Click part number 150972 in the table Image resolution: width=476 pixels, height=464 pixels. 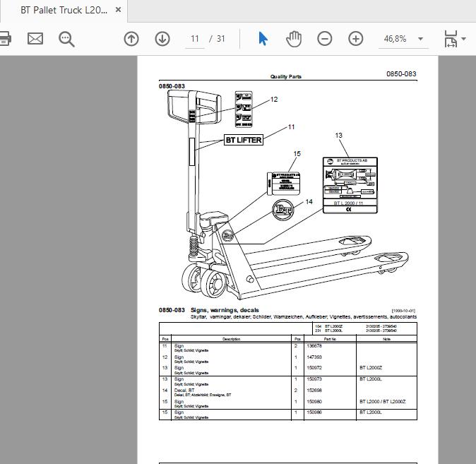[314, 368]
